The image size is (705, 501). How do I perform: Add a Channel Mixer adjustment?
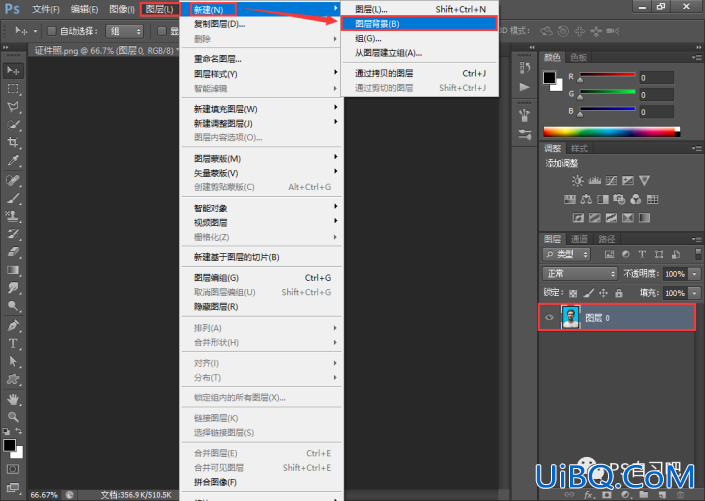click(x=636, y=199)
